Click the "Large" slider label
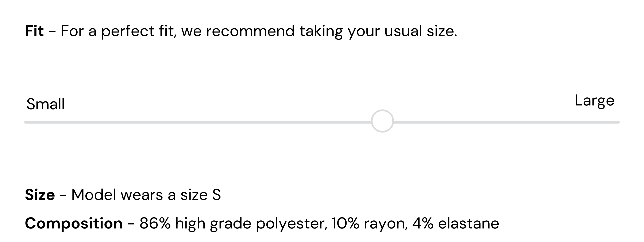 tap(594, 100)
